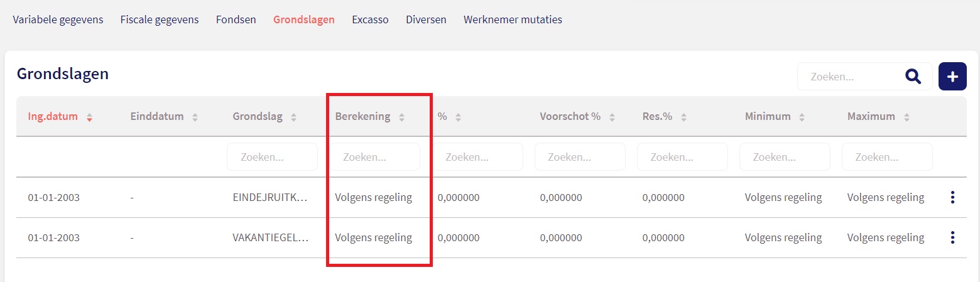Click the magnifying glass search icon

click(913, 77)
